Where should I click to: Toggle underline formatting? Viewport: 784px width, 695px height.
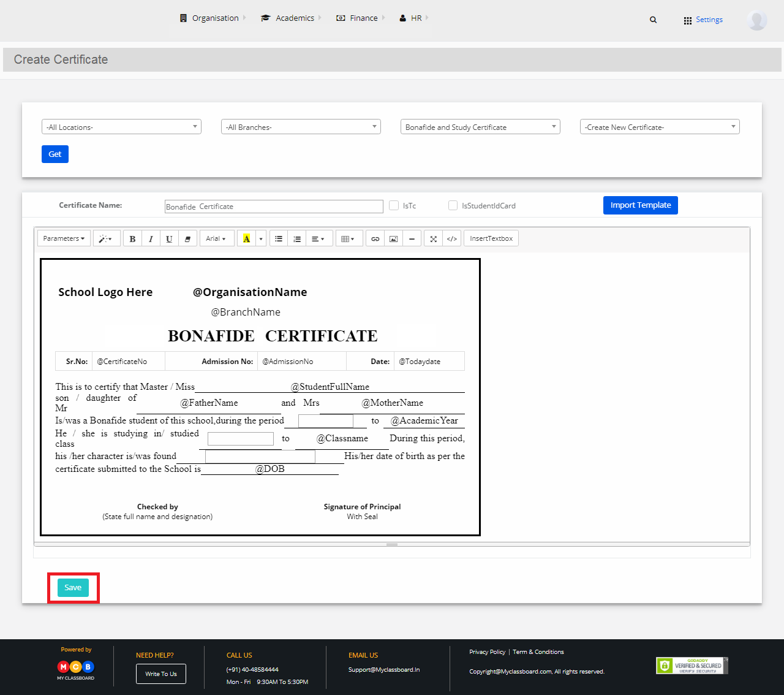point(169,238)
